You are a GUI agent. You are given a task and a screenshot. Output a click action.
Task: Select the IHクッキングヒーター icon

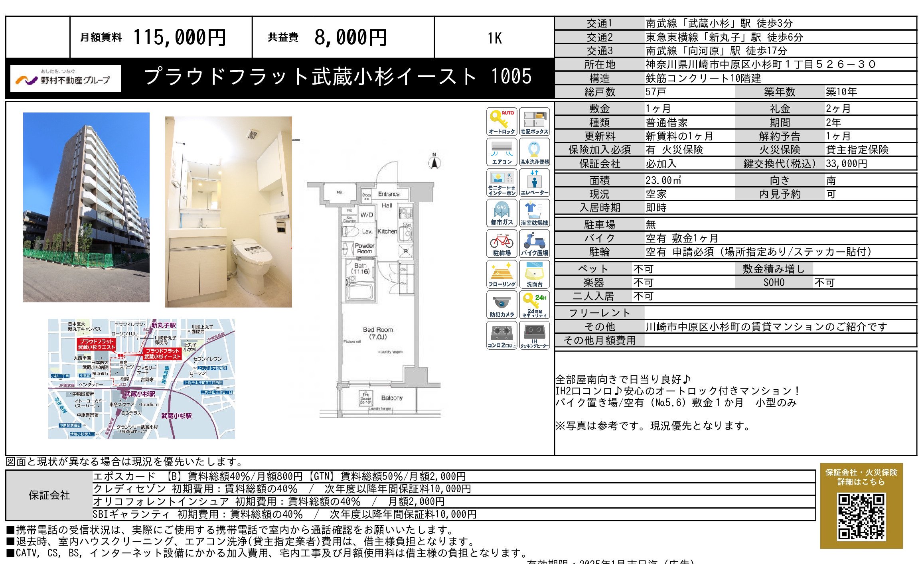coord(535,335)
